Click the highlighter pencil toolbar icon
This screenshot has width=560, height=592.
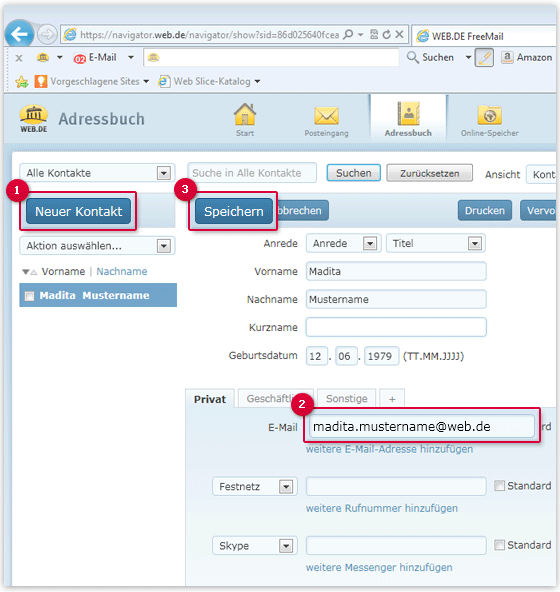click(x=484, y=58)
